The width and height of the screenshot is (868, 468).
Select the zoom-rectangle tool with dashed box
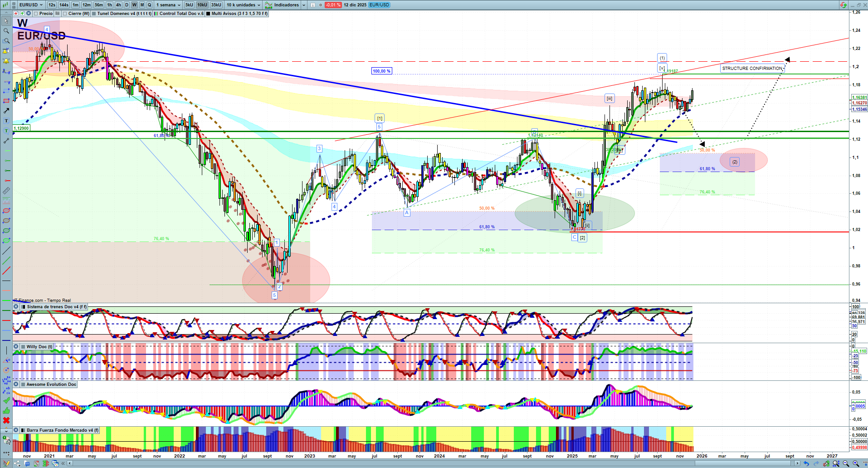pos(6,41)
